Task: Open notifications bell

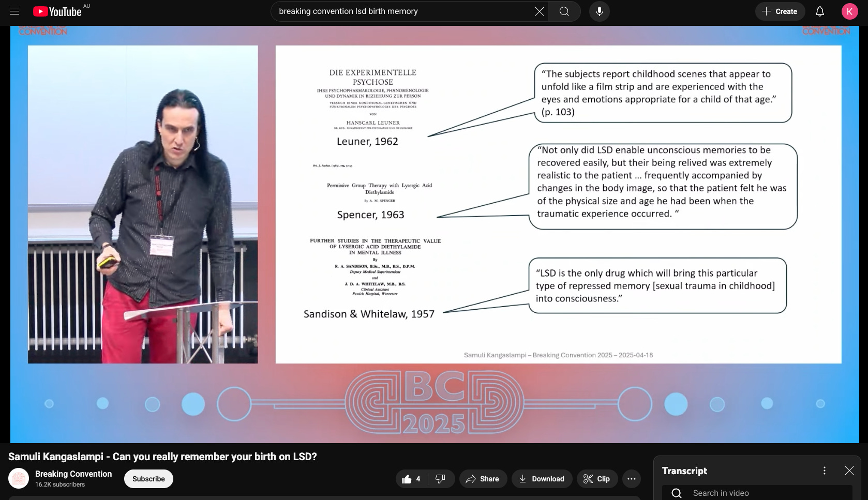Action: tap(820, 11)
